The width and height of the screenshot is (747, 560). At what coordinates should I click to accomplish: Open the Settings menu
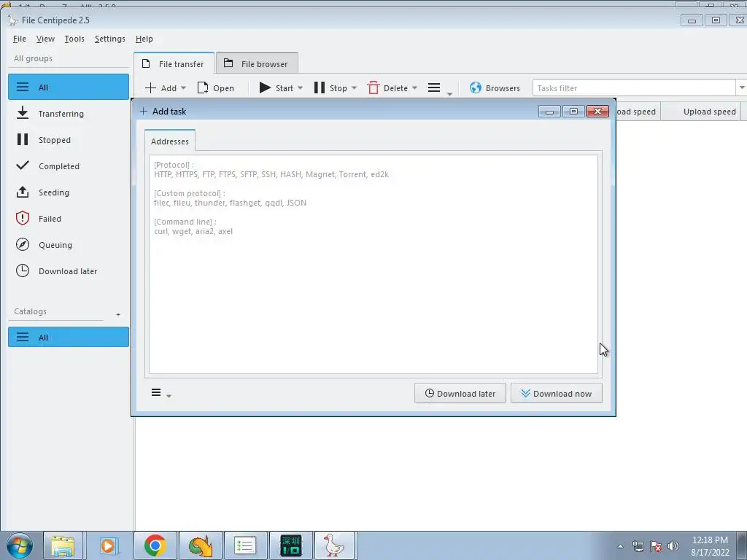tap(109, 39)
